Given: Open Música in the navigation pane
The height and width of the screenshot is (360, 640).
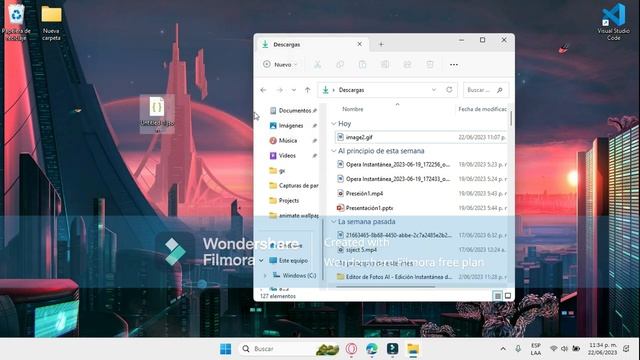Looking at the screenshot, I should pyautogui.click(x=293, y=140).
